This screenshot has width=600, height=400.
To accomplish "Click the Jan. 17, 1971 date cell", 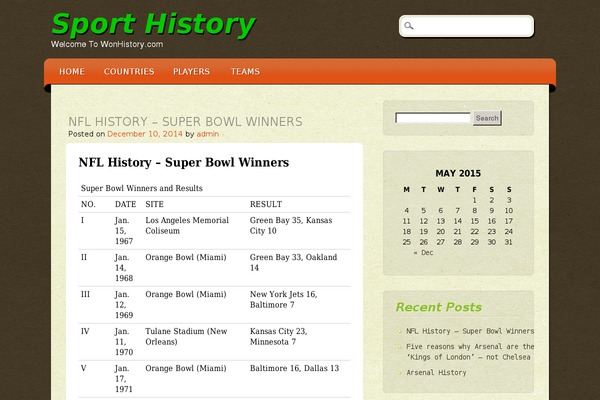I will click(x=124, y=379).
